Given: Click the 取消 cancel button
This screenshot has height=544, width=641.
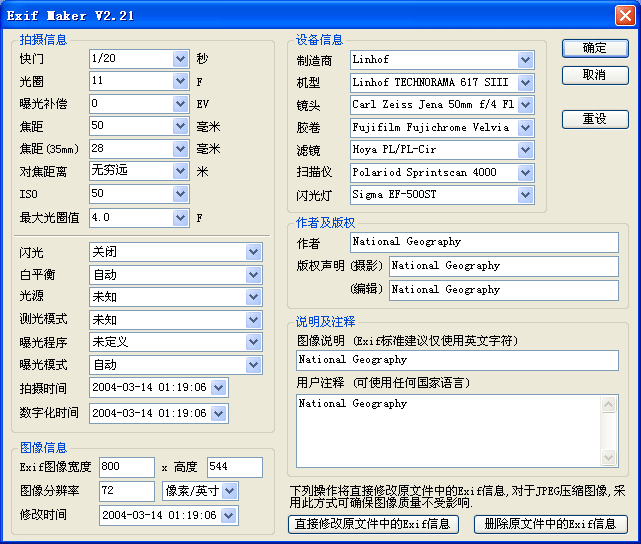Looking at the screenshot, I should 595,75.
